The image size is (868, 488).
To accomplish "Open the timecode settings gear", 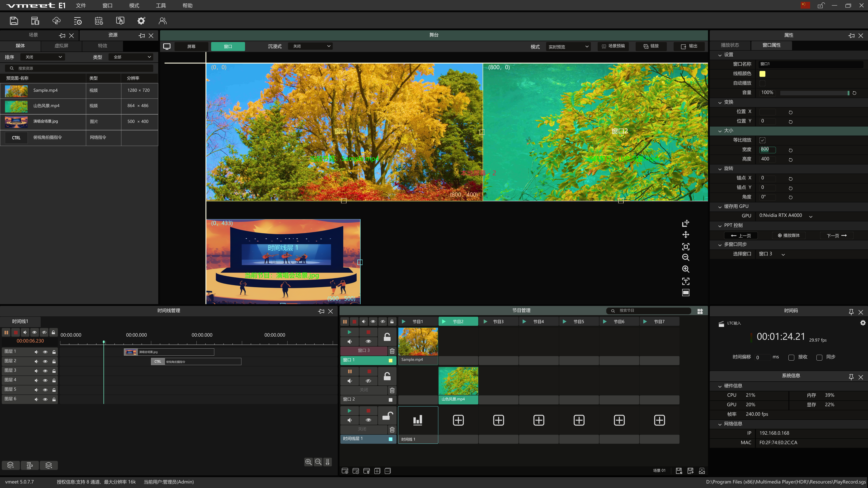I will 863,323.
